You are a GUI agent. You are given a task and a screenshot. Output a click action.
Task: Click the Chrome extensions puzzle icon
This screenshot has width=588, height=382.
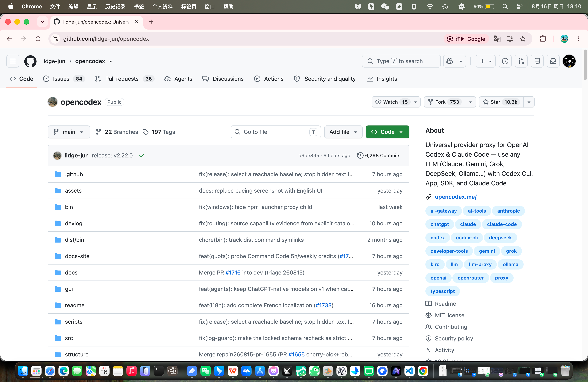click(x=543, y=39)
